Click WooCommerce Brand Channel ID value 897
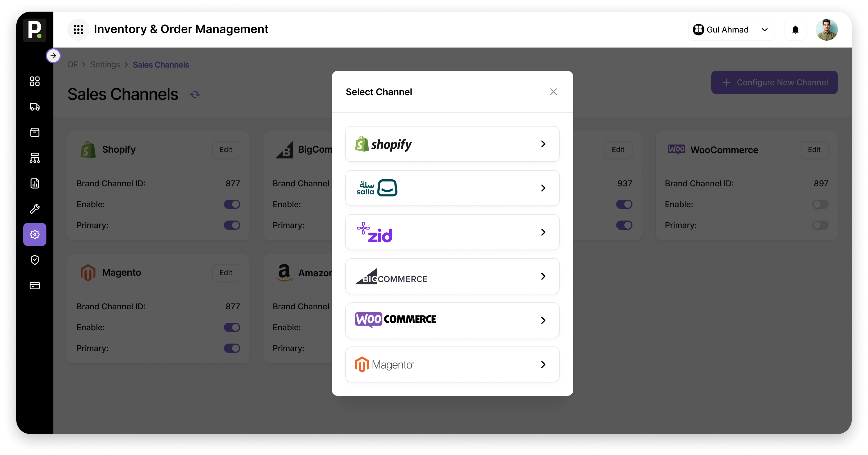868x455 pixels. 821,183
